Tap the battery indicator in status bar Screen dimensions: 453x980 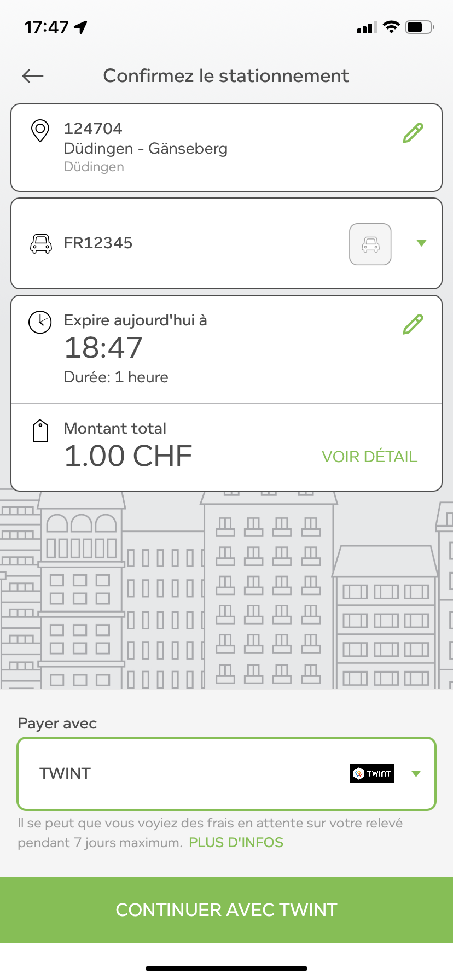coord(420,27)
